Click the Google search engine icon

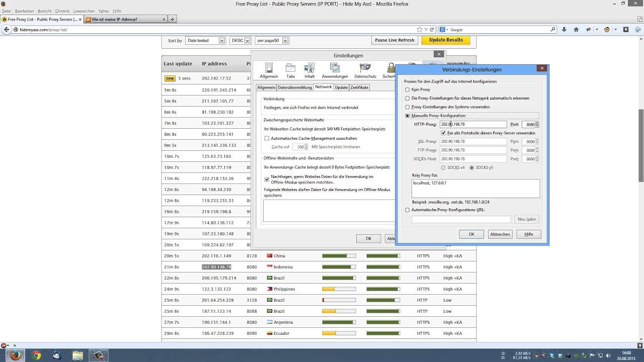(x=443, y=30)
